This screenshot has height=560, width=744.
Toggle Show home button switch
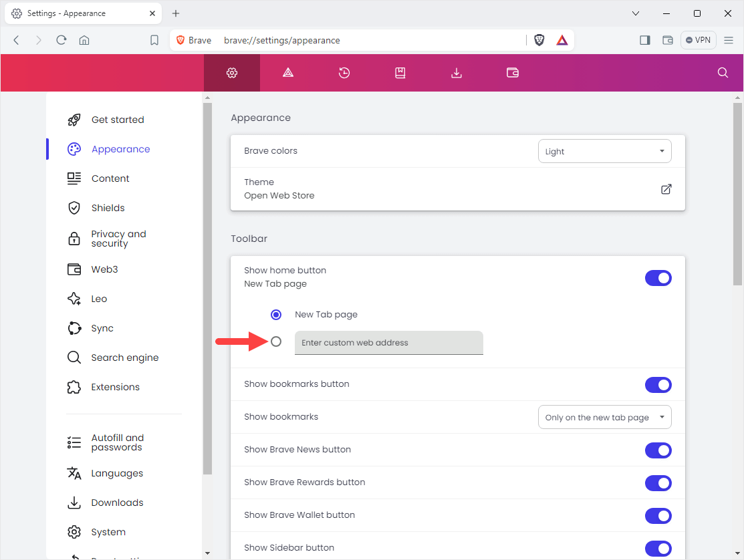(658, 278)
